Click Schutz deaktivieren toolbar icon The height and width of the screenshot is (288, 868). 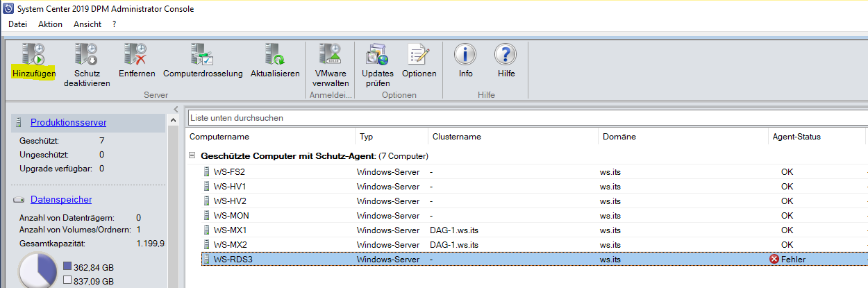[87, 54]
